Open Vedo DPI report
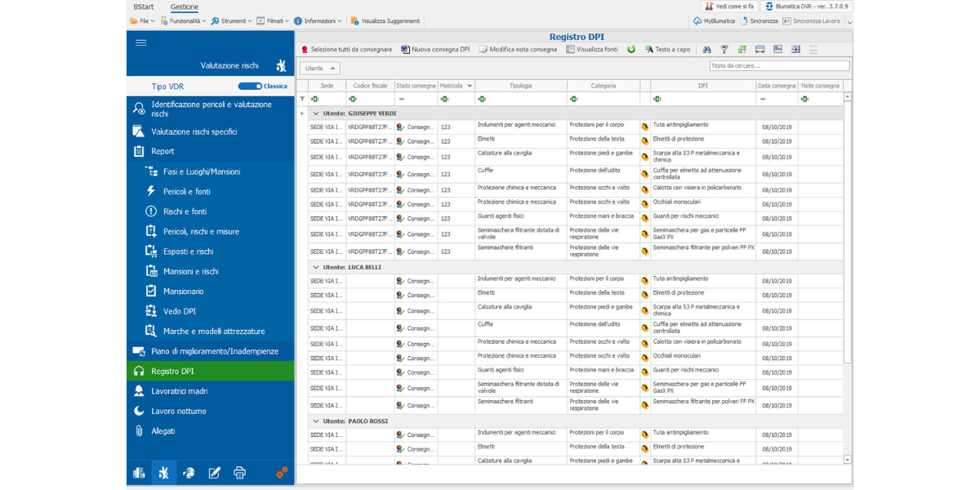The image size is (980, 490). [211, 311]
